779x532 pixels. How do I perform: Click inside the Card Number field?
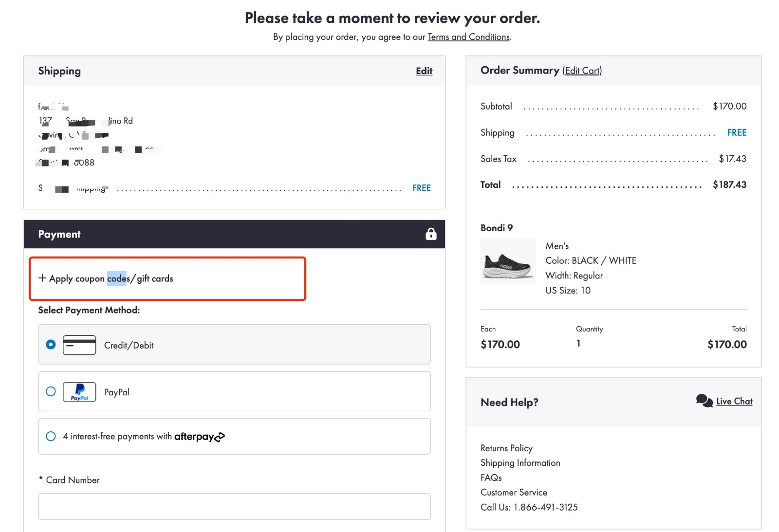[234, 506]
